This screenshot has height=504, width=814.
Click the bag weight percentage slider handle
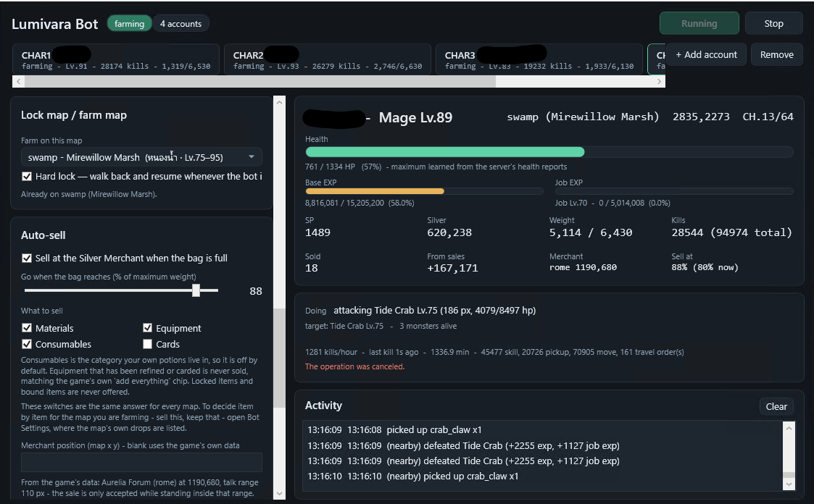[x=196, y=290]
